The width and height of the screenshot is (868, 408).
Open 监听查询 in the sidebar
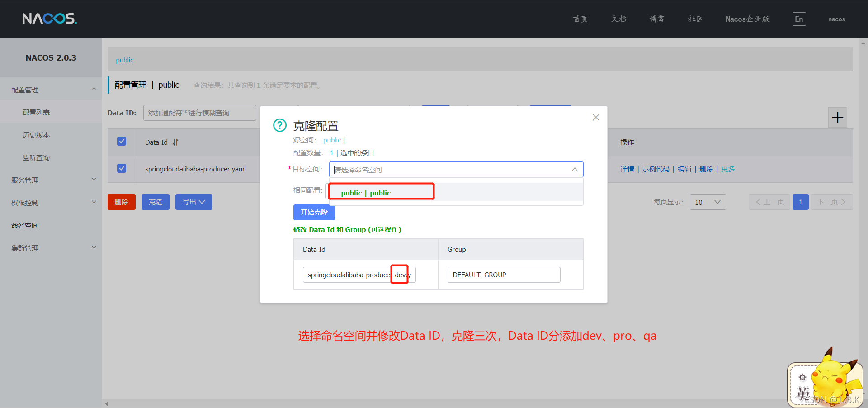pyautogui.click(x=36, y=158)
